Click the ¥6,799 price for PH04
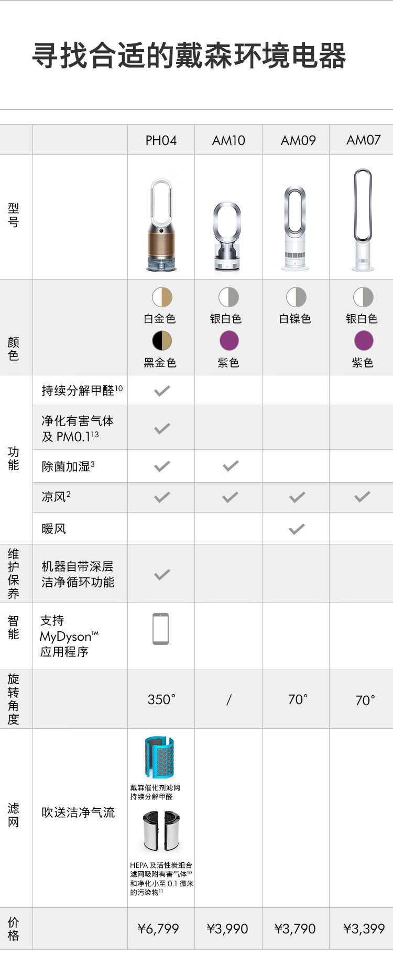The height and width of the screenshot is (980, 393). 158,929
